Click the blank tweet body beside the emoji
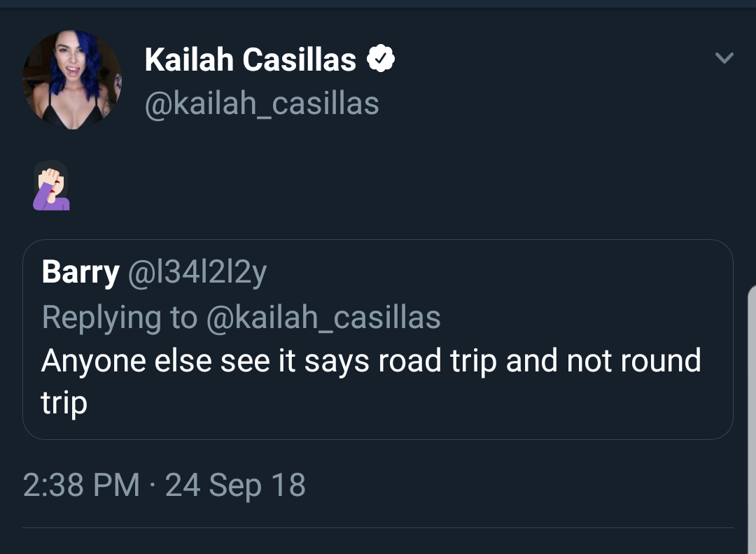 coord(386,185)
